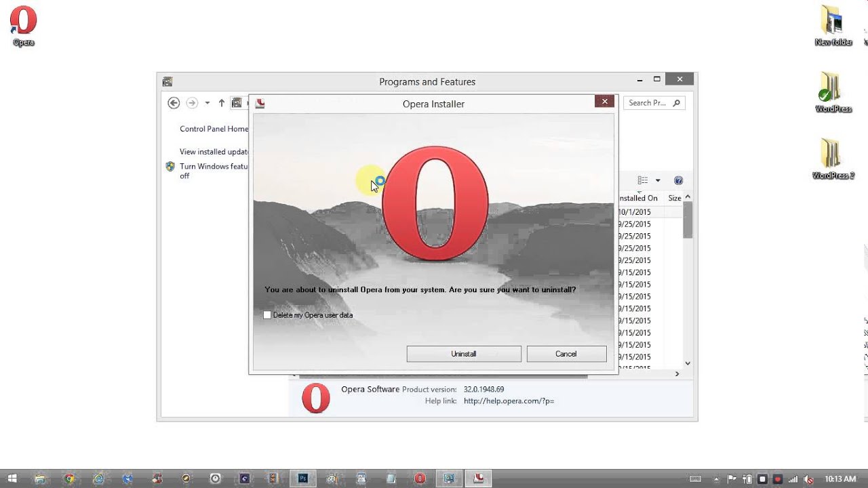Select the WordPress 2 desktop folder
The width and height of the screenshot is (868, 488).
(x=833, y=159)
